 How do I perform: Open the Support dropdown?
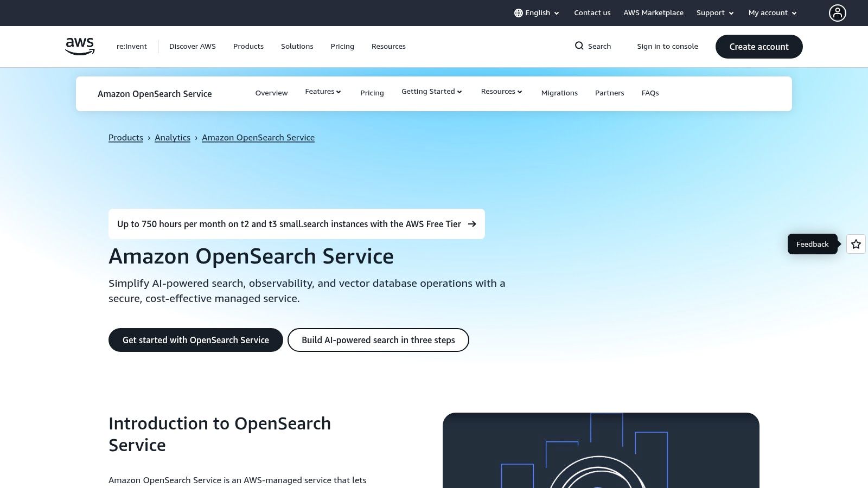click(714, 12)
